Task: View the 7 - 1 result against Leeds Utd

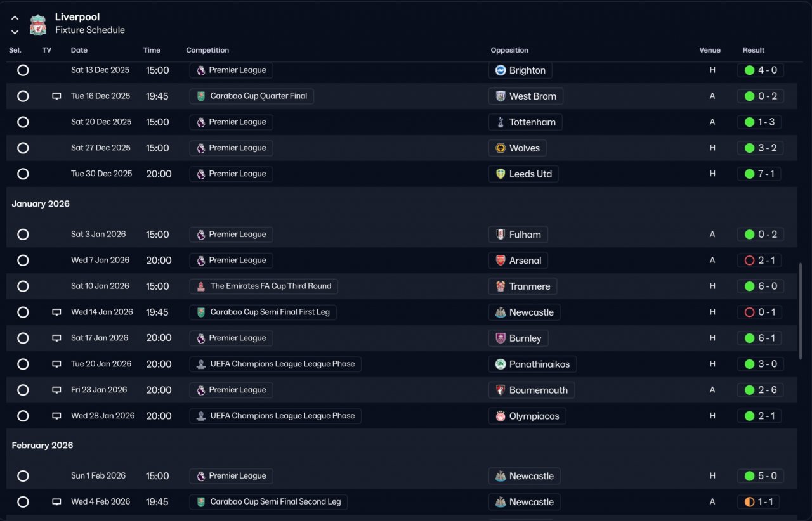Action: tap(759, 174)
